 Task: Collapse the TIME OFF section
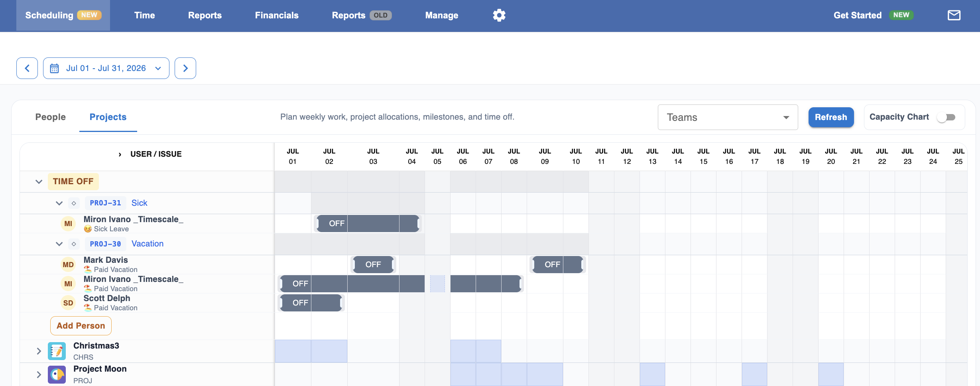(x=39, y=182)
